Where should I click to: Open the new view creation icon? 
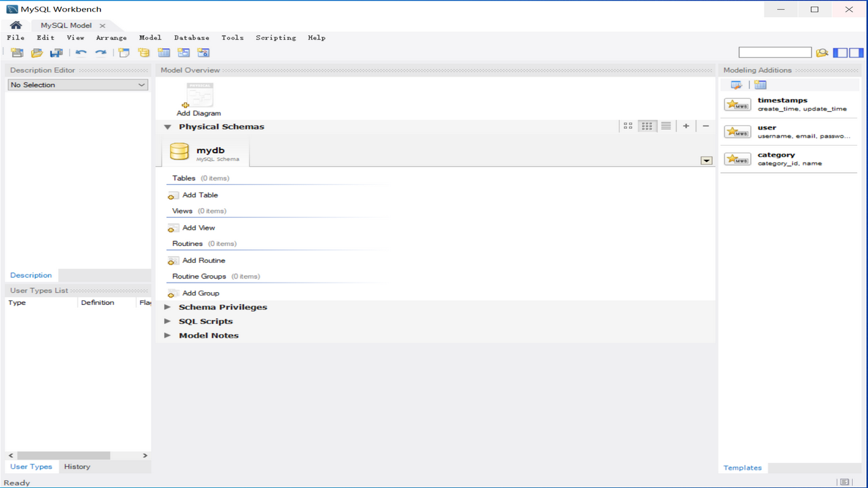pos(183,52)
